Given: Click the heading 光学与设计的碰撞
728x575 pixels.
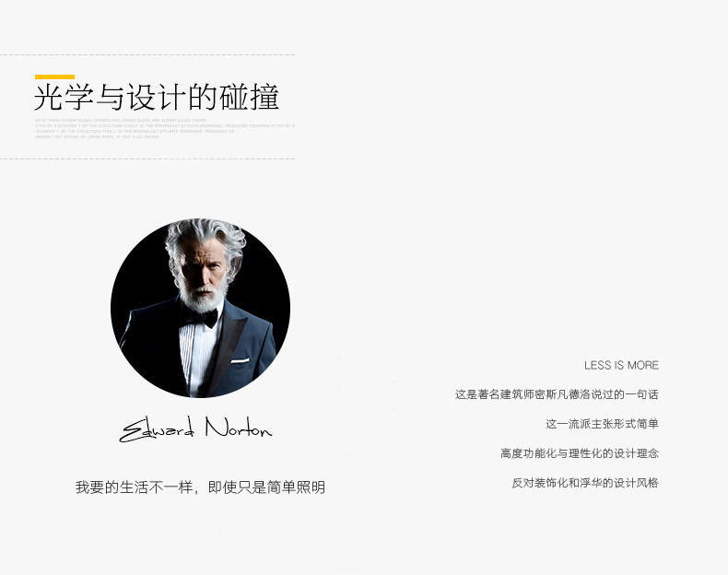Looking at the screenshot, I should pos(157,98).
